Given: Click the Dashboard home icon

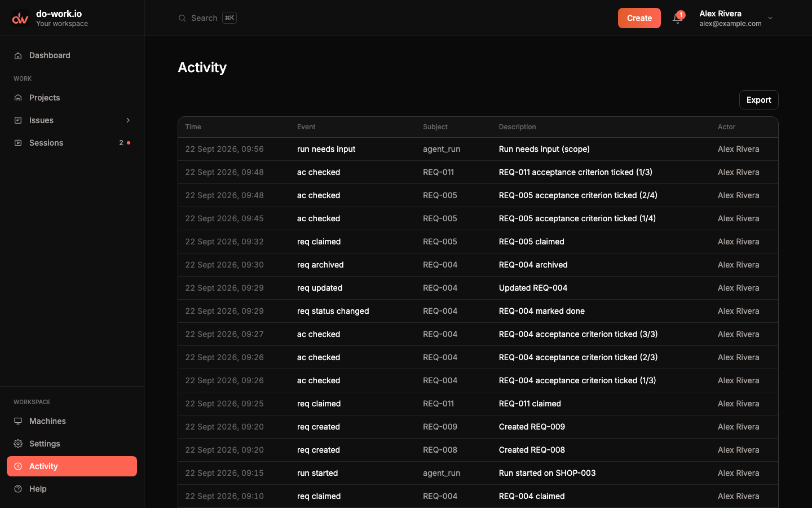Looking at the screenshot, I should pos(18,55).
